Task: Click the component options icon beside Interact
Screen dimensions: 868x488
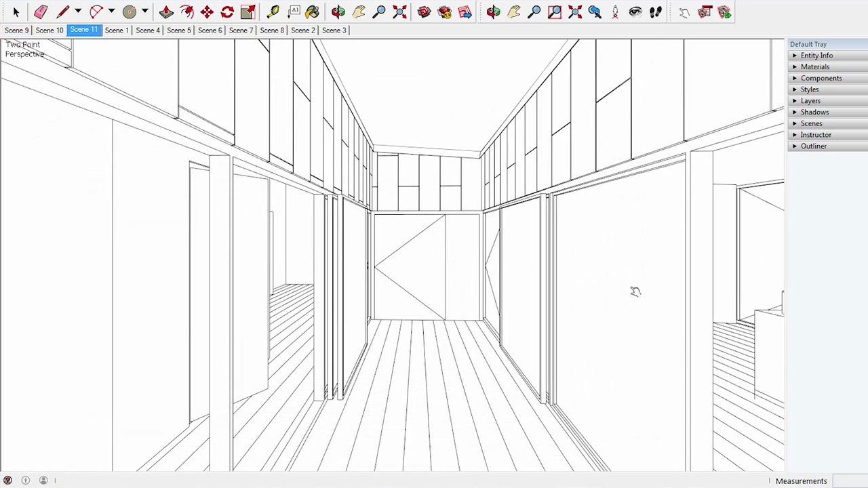Action: point(705,12)
